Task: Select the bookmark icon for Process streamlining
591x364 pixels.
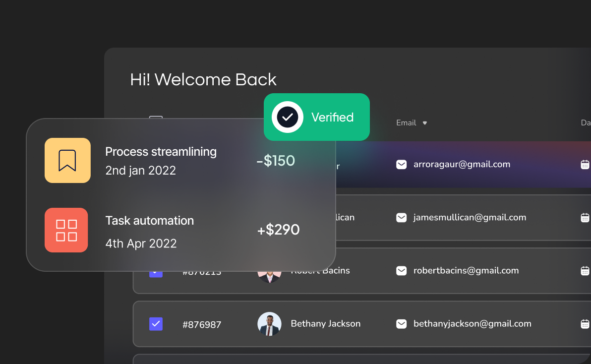Action: 67,160
